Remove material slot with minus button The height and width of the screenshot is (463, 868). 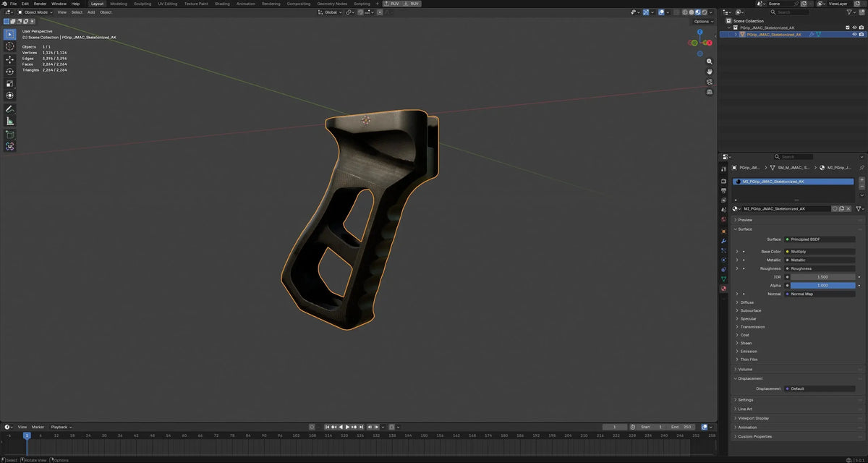pyautogui.click(x=861, y=187)
